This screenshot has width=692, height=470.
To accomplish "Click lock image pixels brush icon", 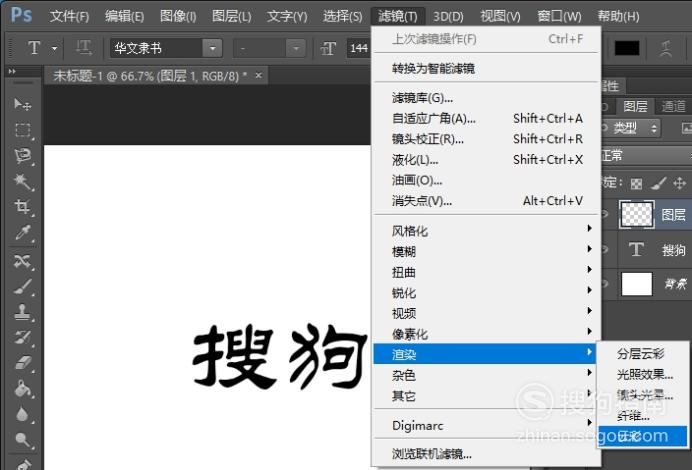I will [x=658, y=183].
